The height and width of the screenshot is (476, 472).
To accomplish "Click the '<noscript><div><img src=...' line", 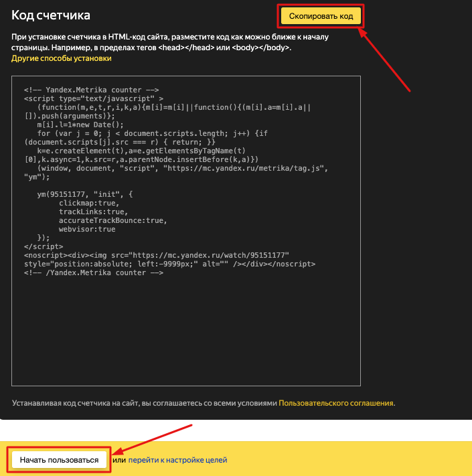I will [x=157, y=255].
